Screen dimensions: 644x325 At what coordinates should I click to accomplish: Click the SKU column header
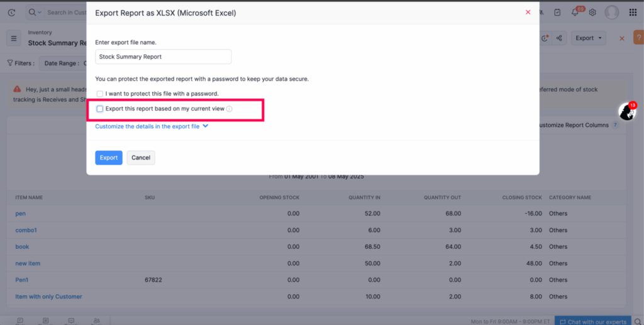(x=150, y=197)
